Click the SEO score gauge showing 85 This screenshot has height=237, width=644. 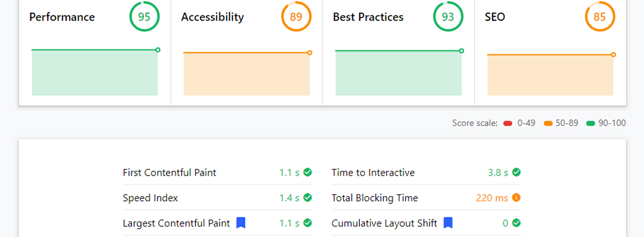click(600, 17)
